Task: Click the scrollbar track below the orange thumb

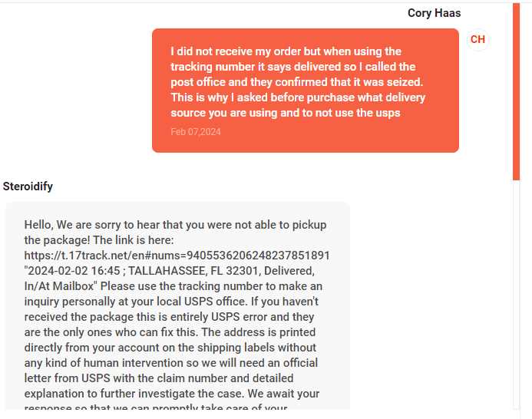Action: (x=516, y=299)
